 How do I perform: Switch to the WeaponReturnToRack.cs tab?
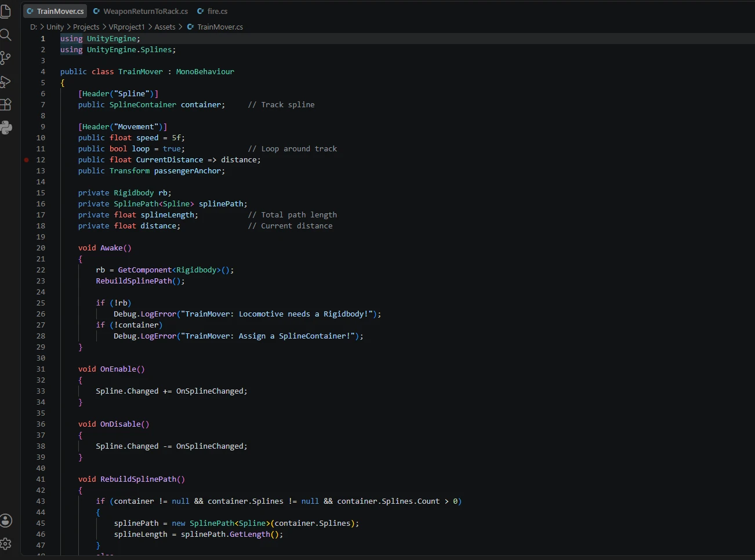click(140, 11)
